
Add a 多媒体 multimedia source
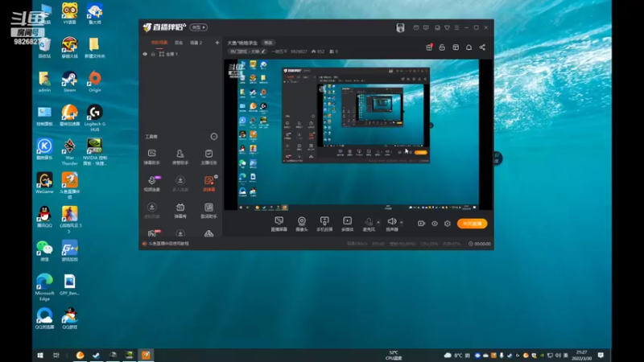(x=347, y=224)
